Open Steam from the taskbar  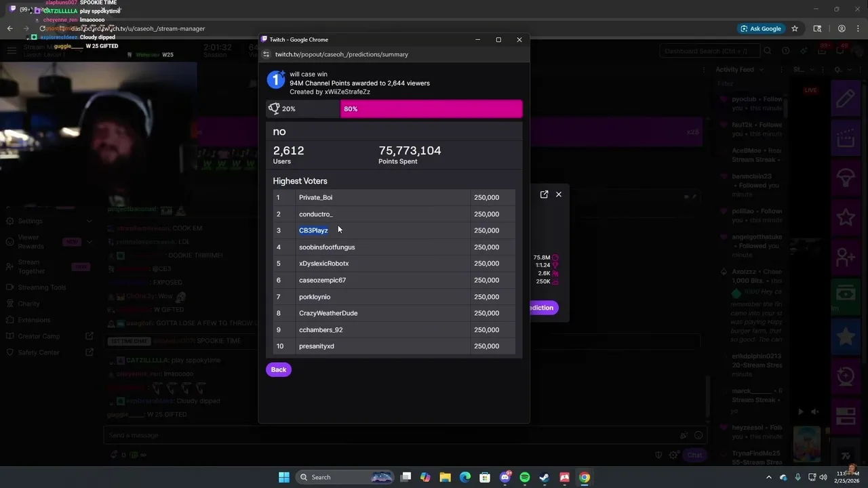point(544,477)
